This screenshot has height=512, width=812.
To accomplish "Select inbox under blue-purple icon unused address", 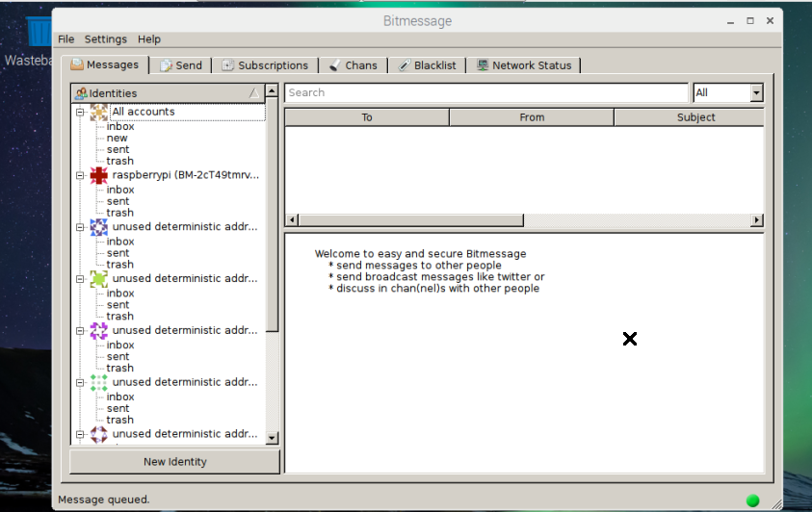I will pos(120,242).
